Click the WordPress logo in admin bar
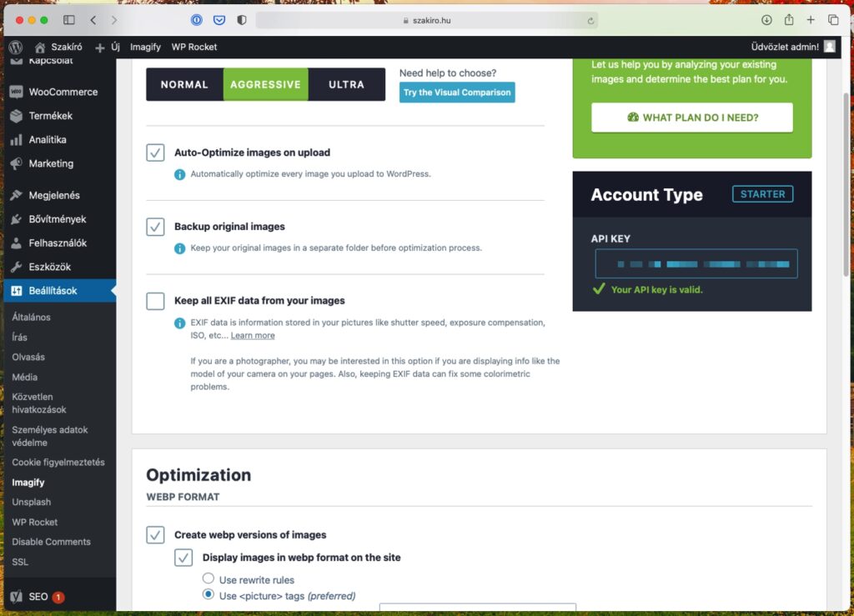Image resolution: width=854 pixels, height=616 pixels. 15,48
